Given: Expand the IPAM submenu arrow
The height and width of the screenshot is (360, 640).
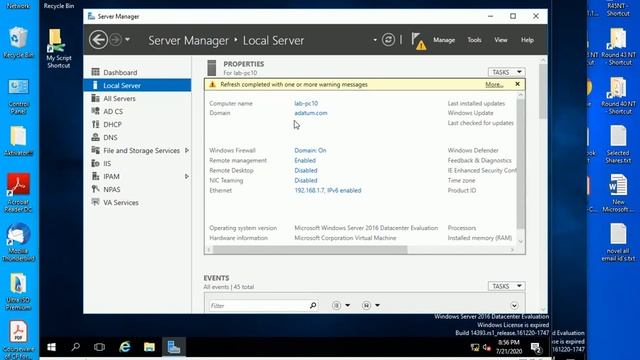Looking at the screenshot, I should coord(187,176).
